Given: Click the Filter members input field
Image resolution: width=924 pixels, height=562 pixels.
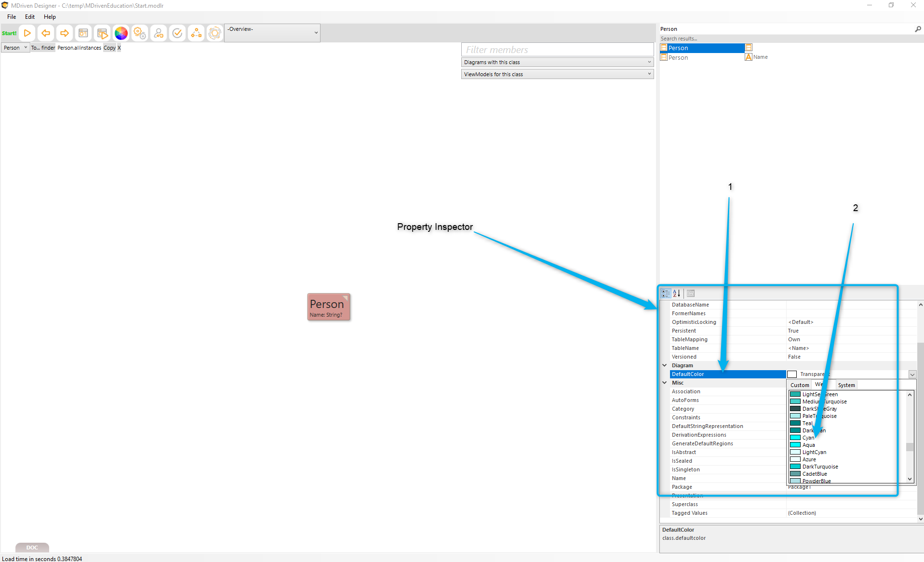Looking at the screenshot, I should point(557,50).
